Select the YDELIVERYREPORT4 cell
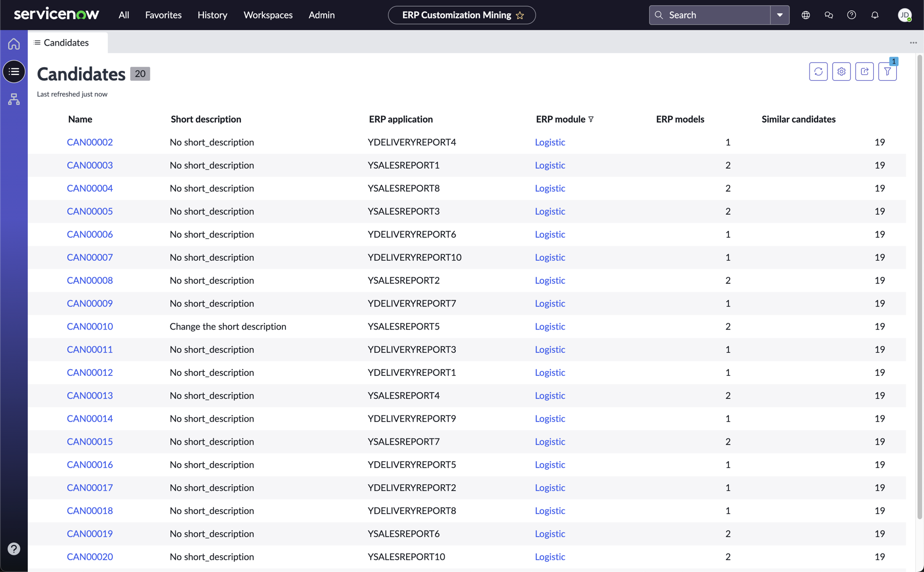924x572 pixels. coord(412,142)
